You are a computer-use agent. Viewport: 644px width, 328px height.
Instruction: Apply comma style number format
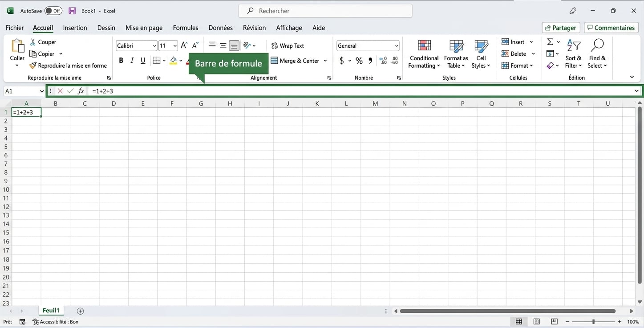370,61
